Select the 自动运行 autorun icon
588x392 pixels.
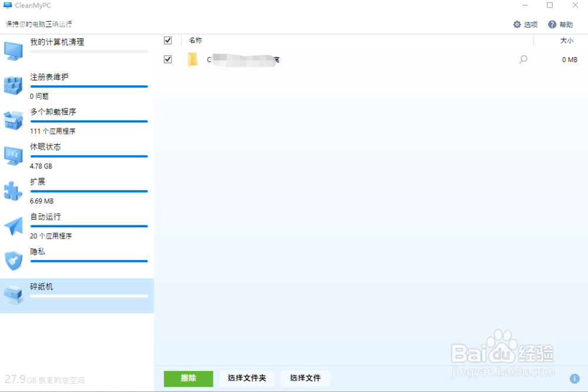(x=13, y=225)
